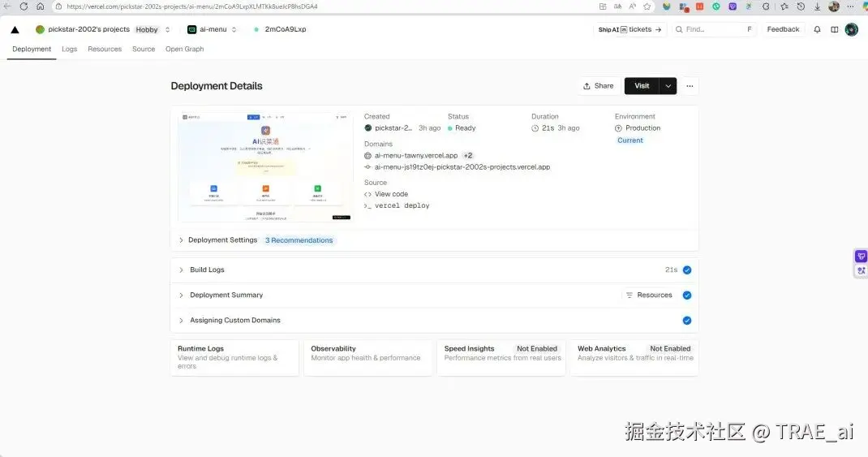Click Build Logs success checkmark icon
The image size is (868, 457).
[687, 269]
